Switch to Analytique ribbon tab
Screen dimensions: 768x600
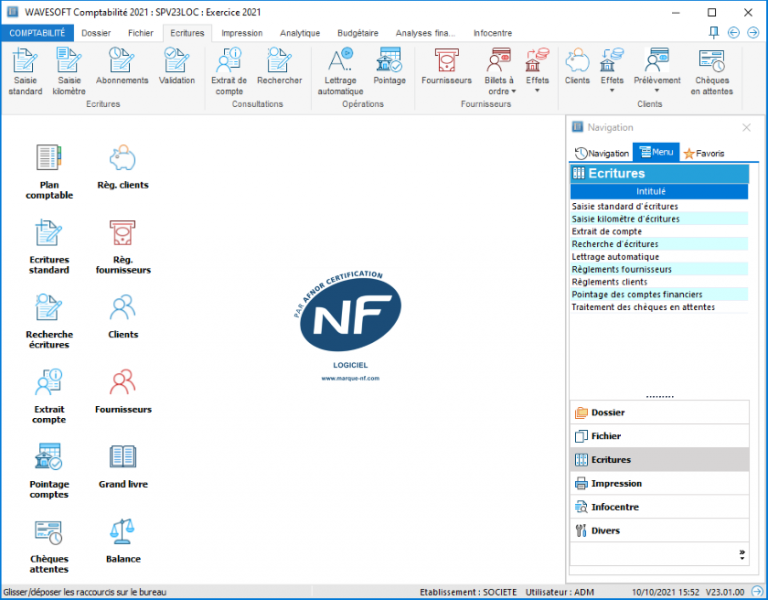(x=300, y=33)
